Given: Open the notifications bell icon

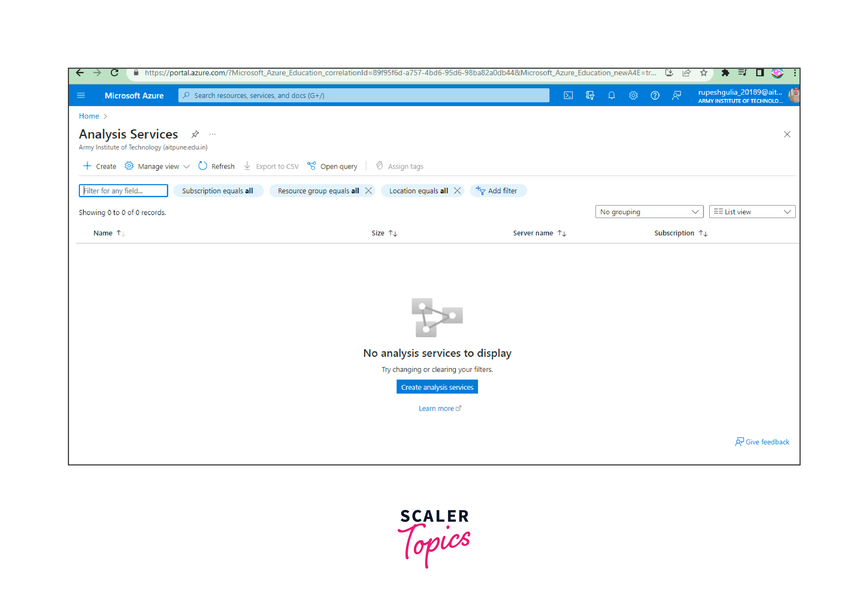Looking at the screenshot, I should pyautogui.click(x=611, y=95).
